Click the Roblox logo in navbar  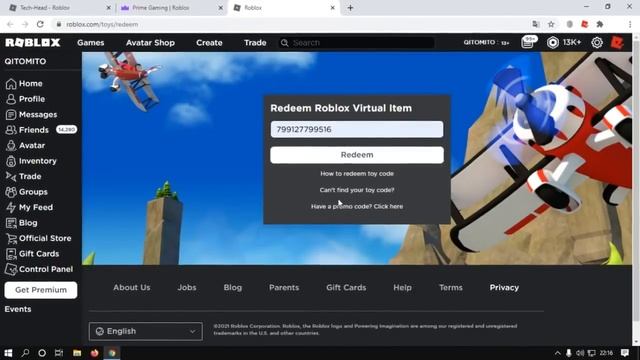[x=33, y=42]
